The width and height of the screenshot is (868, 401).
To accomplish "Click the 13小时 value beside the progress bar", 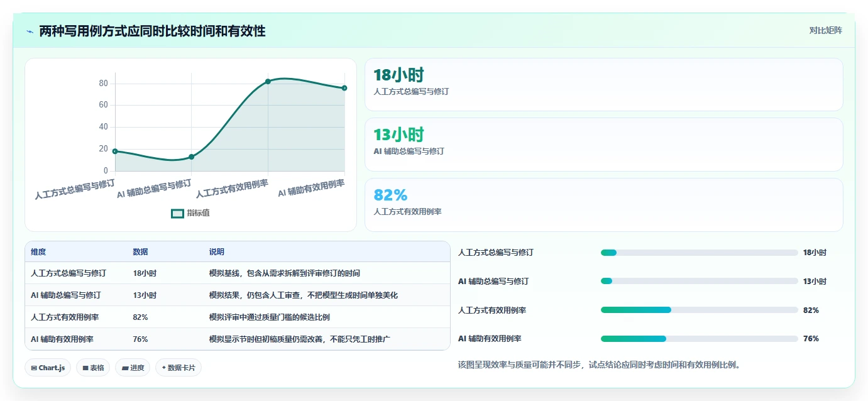I will click(x=815, y=281).
